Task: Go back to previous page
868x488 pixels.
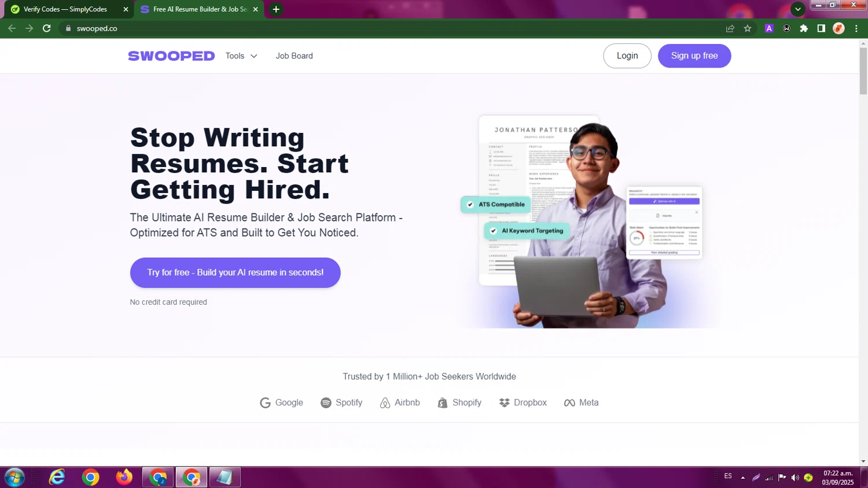Action: tap(12, 28)
